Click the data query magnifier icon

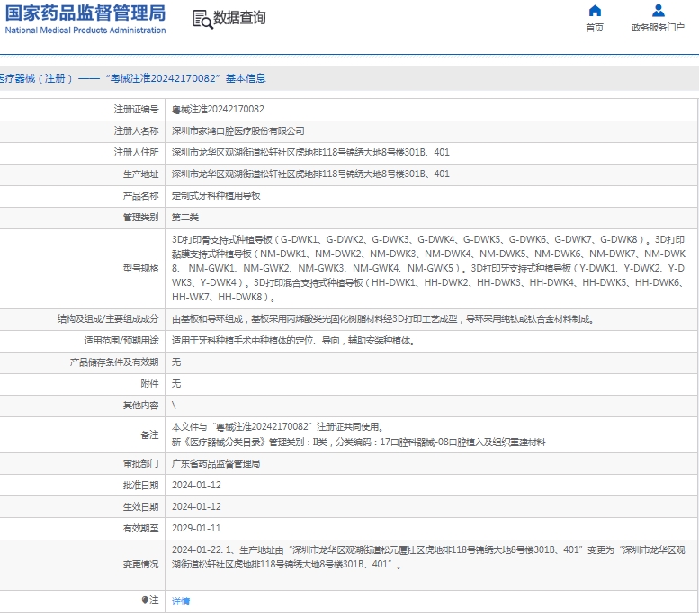(202, 20)
